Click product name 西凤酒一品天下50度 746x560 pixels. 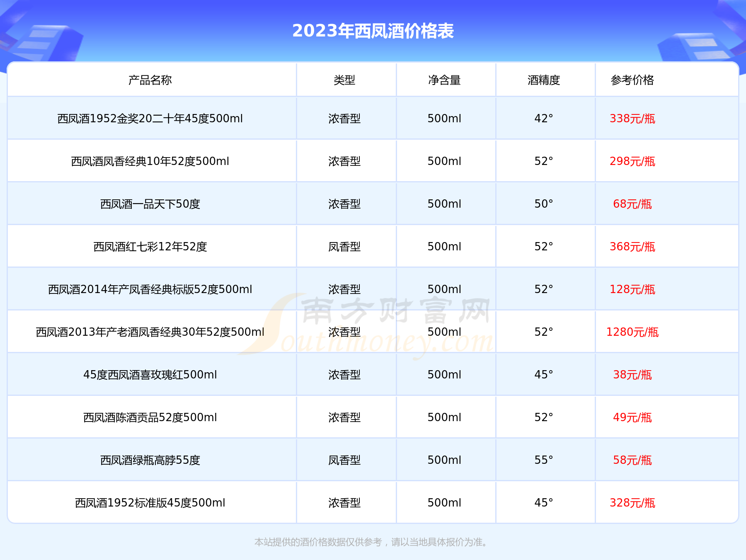tap(150, 204)
